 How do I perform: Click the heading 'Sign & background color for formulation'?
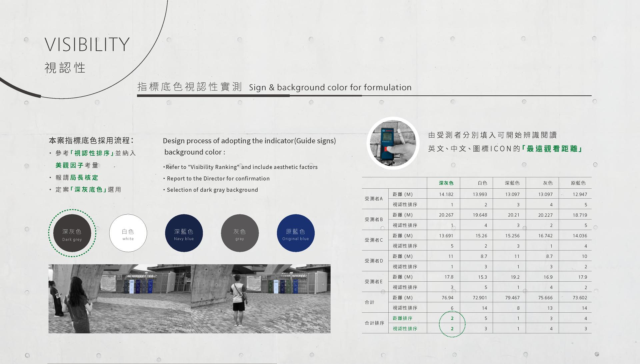[x=330, y=87]
